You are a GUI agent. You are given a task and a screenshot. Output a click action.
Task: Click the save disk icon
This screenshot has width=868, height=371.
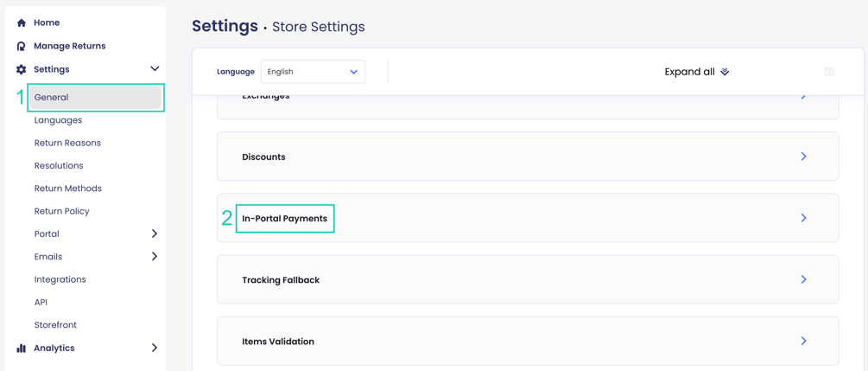(828, 72)
